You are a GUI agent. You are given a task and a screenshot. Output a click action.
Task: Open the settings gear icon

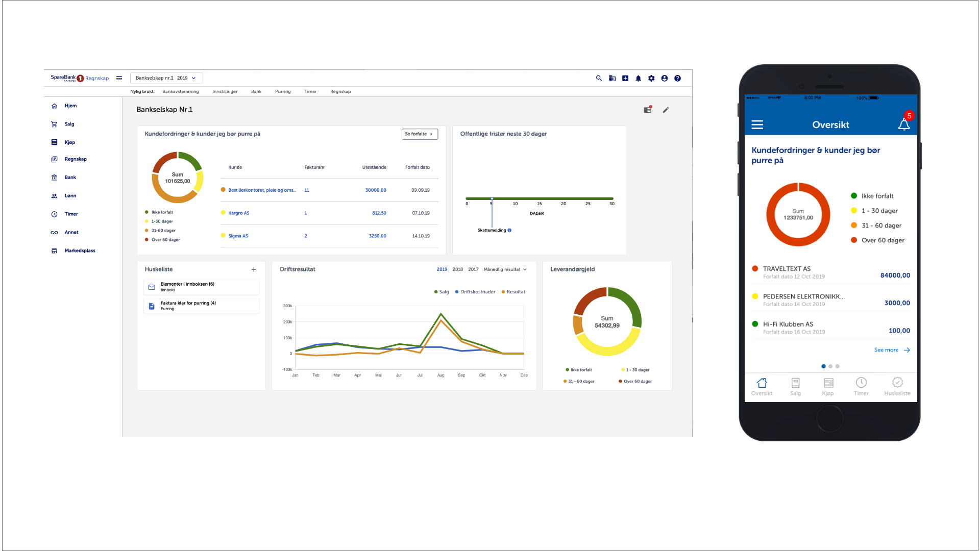pyautogui.click(x=651, y=78)
